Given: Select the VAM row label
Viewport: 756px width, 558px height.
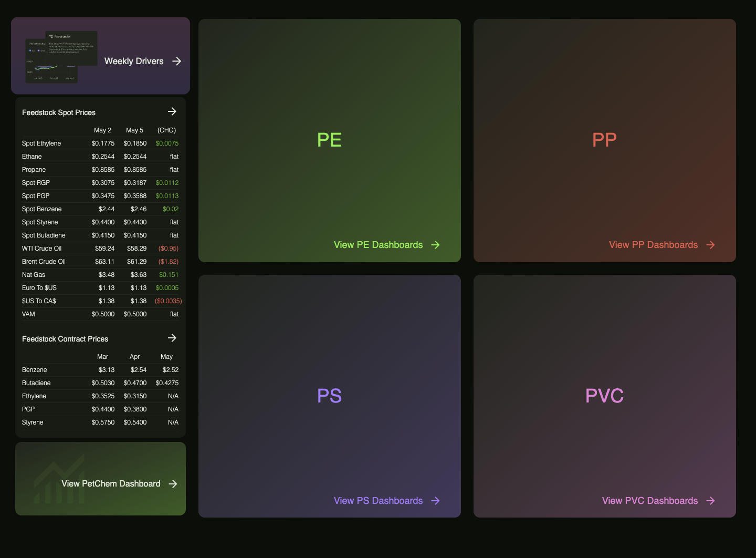Looking at the screenshot, I should tap(28, 314).
